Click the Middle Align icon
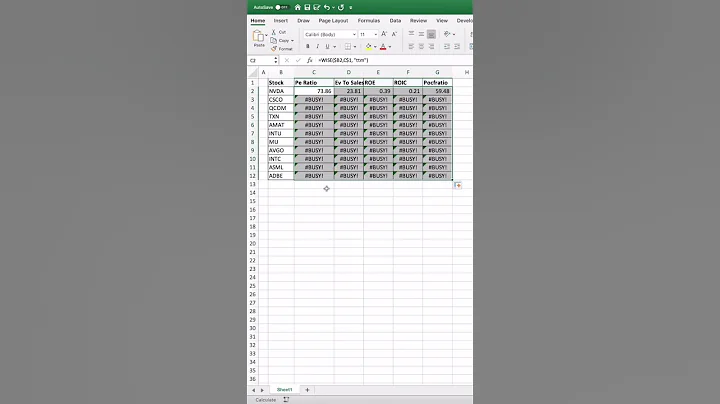This screenshot has width=720, height=404. 421,34
